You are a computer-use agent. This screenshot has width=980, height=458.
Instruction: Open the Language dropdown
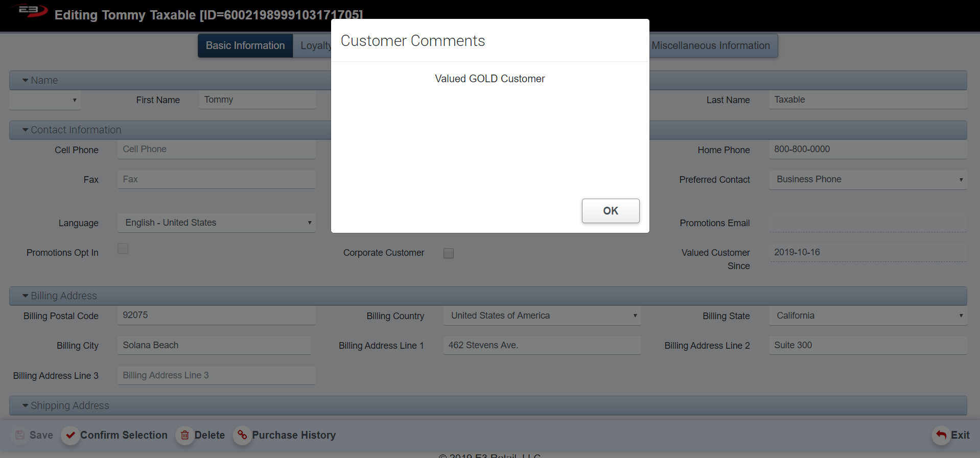(x=216, y=223)
